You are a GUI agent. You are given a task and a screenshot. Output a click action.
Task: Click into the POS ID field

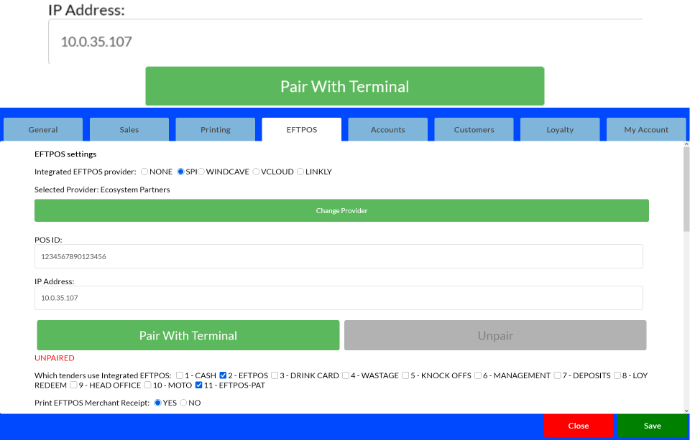click(338, 257)
